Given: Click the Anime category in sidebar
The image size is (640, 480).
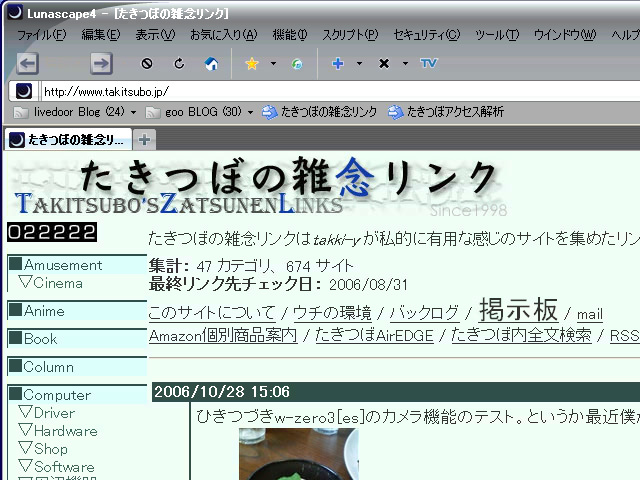Looking at the screenshot, I should 44,311.
